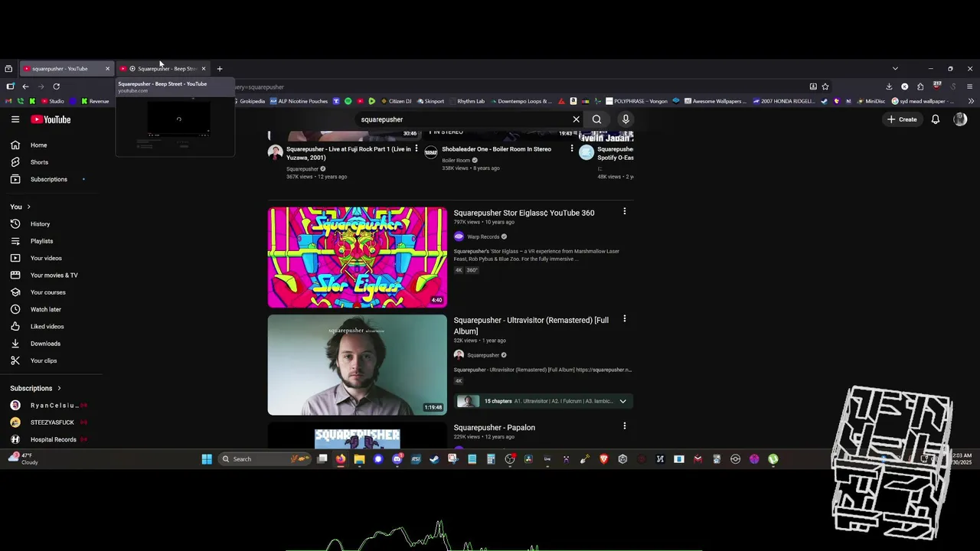Open Hospital Records subscription

(51, 439)
